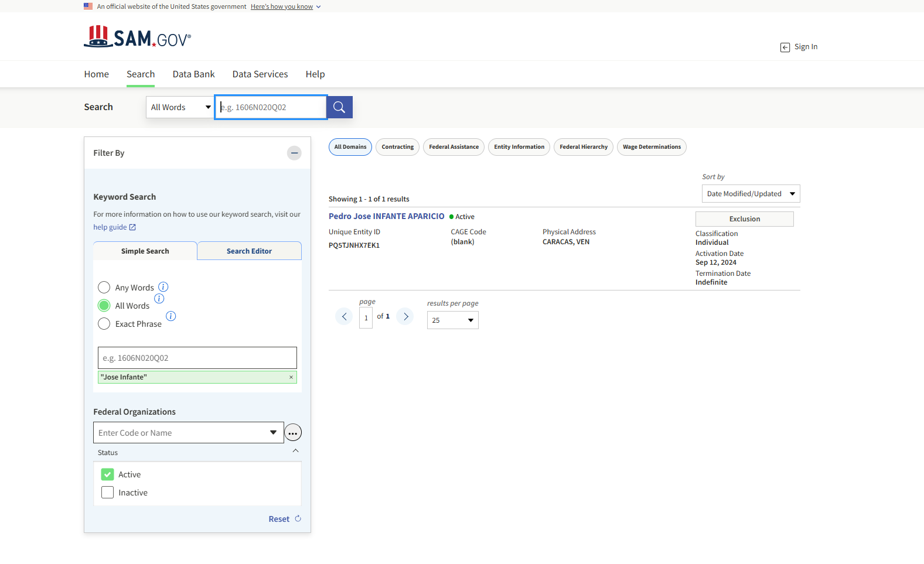The image size is (924, 564).
Task: Select the Any Words radio option
Action: point(104,288)
